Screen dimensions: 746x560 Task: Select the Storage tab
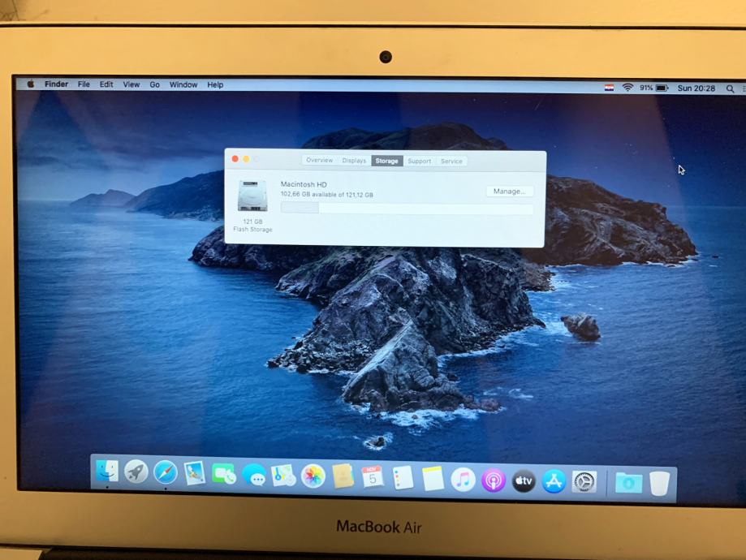386,161
